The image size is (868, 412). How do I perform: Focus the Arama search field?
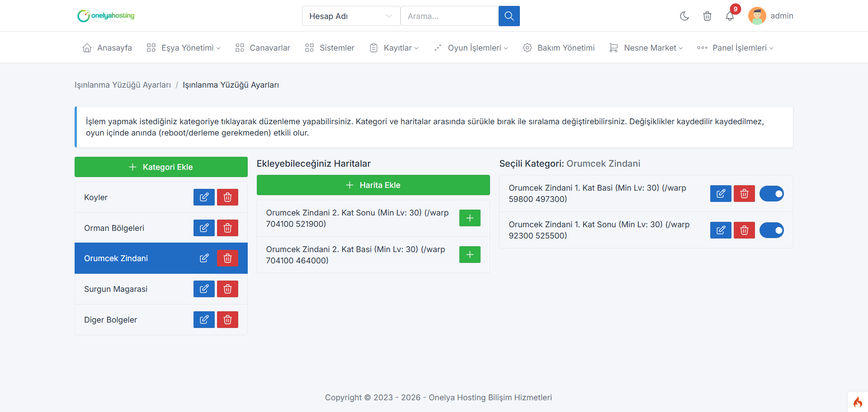click(x=449, y=16)
